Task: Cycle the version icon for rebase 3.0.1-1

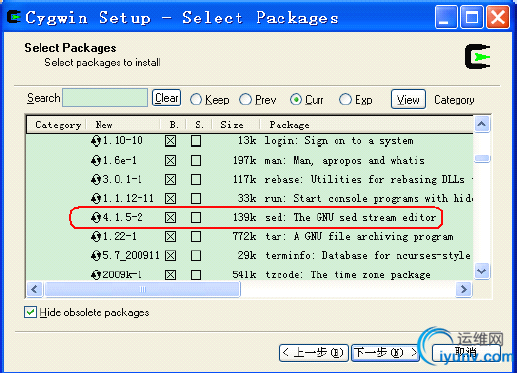Action: click(96, 180)
